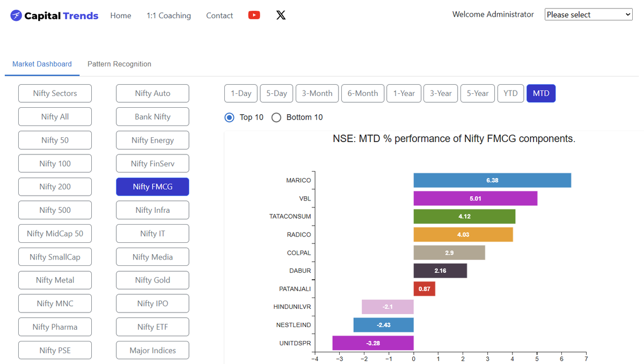Viewport: 644px width, 364px height.
Task: Choose the Nifty SmallCap button
Action: (x=55, y=257)
